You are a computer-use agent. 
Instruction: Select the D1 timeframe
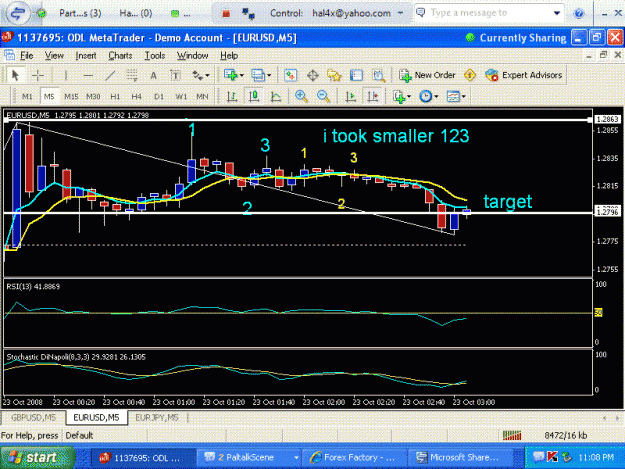pos(159,96)
